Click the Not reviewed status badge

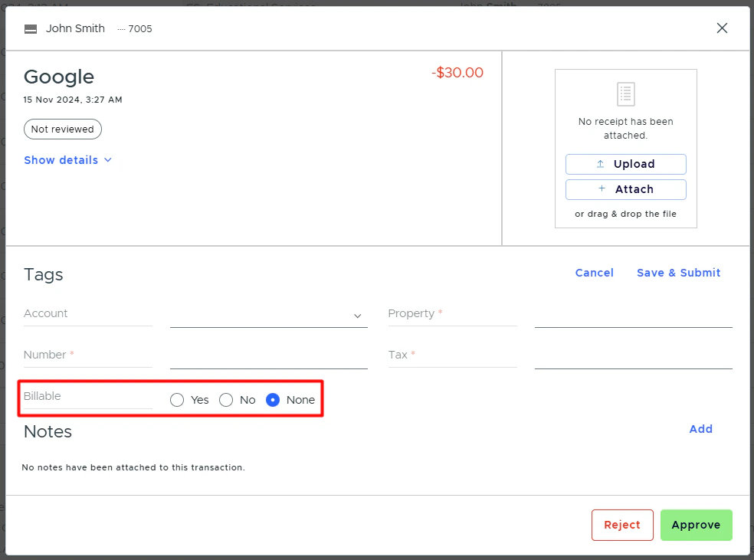(x=62, y=129)
